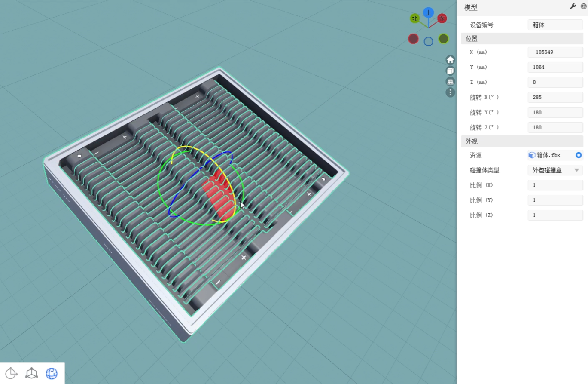The image size is (588, 384).
Task: Click the 模型 panel title
Action: [471, 7]
